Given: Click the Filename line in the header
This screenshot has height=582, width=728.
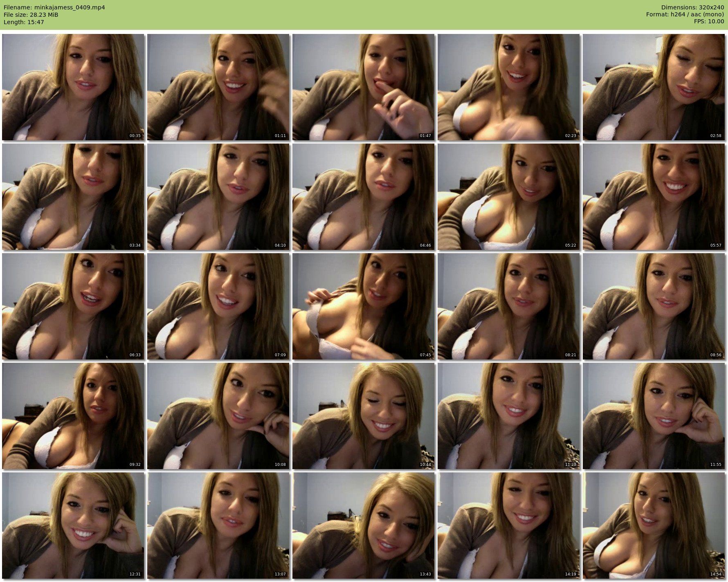Looking at the screenshot, I should (54, 7).
